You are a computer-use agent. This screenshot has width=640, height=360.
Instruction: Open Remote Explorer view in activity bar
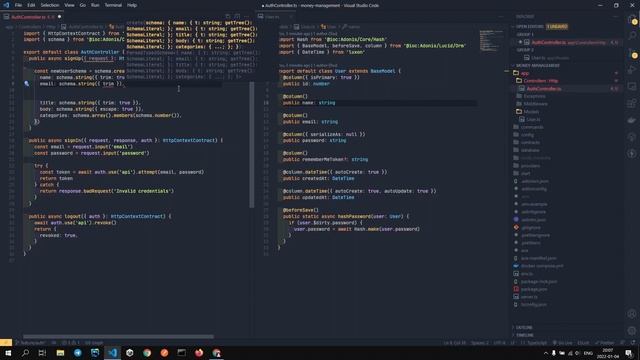632,87
